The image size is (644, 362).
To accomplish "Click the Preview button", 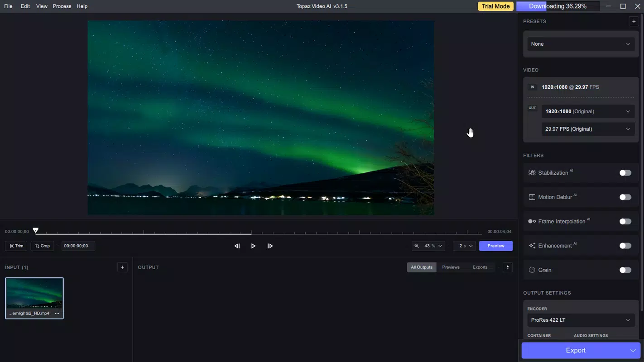I will click(495, 246).
